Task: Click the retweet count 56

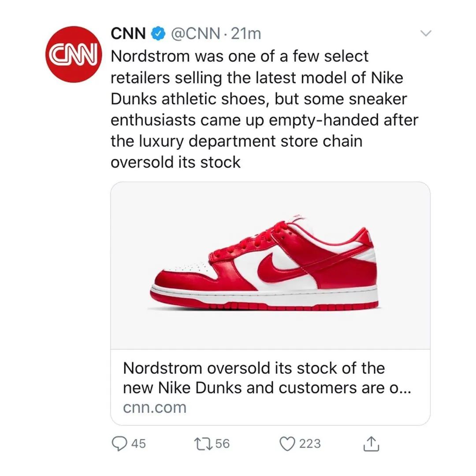Action: [x=223, y=443]
